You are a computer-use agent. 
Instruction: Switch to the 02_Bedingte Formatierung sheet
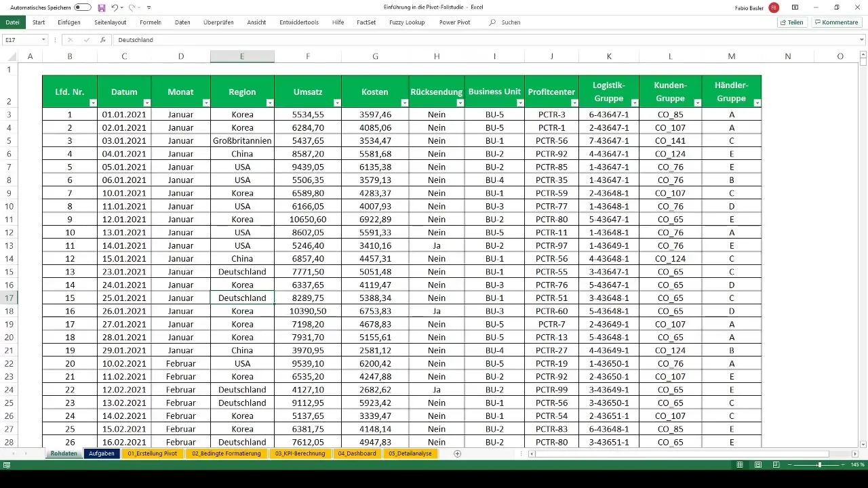pos(226,453)
